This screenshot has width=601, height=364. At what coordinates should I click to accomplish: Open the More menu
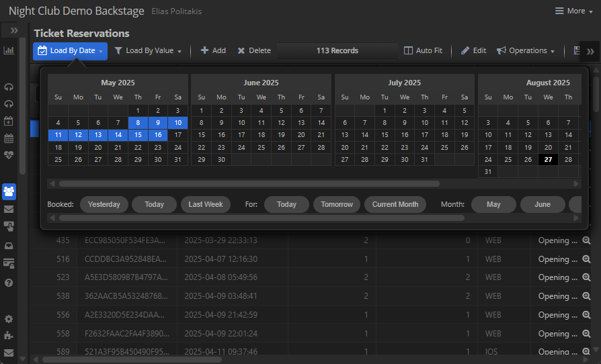[x=570, y=11]
